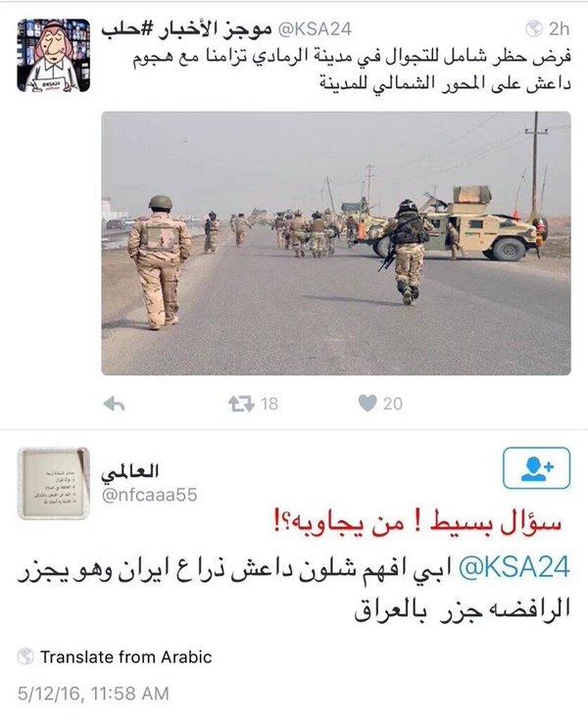Open the العالمي display name

[130, 471]
